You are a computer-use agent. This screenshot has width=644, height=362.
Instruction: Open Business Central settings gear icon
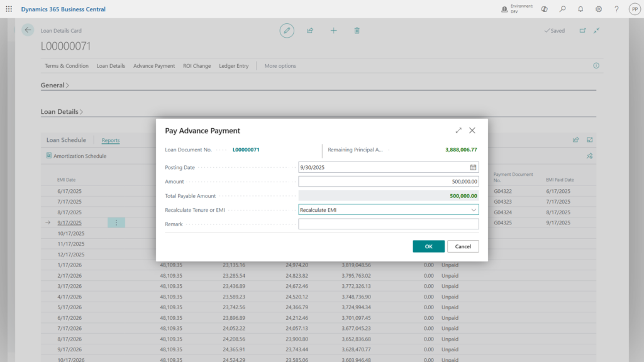(598, 9)
